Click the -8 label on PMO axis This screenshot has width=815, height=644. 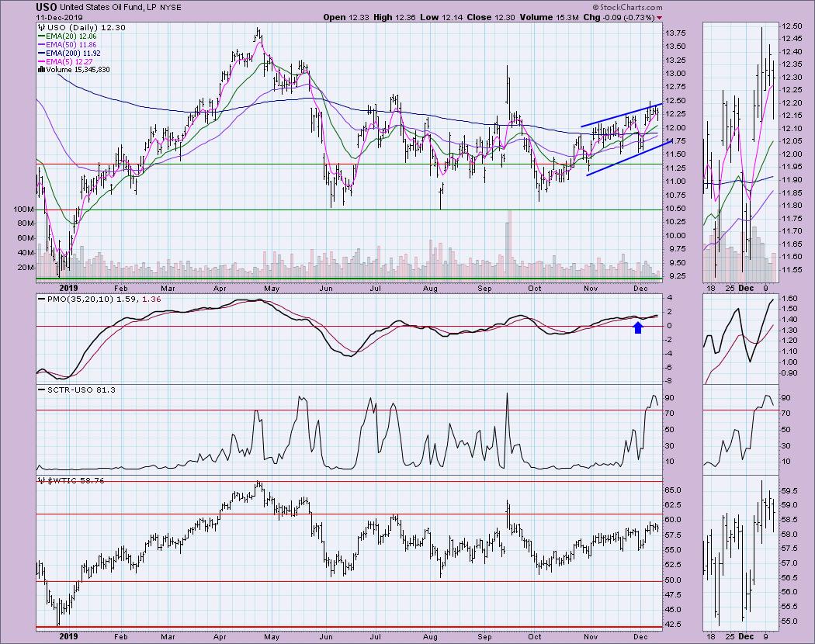pos(670,381)
